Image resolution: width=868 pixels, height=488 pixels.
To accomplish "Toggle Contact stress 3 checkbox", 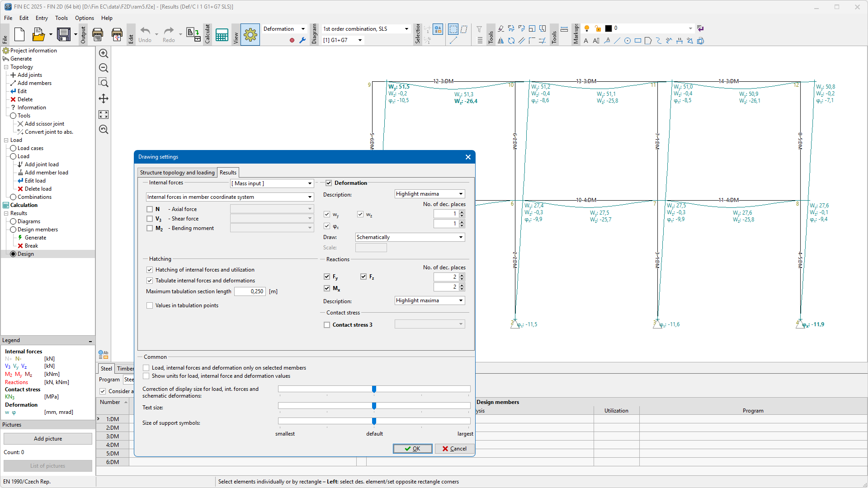I will (x=327, y=325).
